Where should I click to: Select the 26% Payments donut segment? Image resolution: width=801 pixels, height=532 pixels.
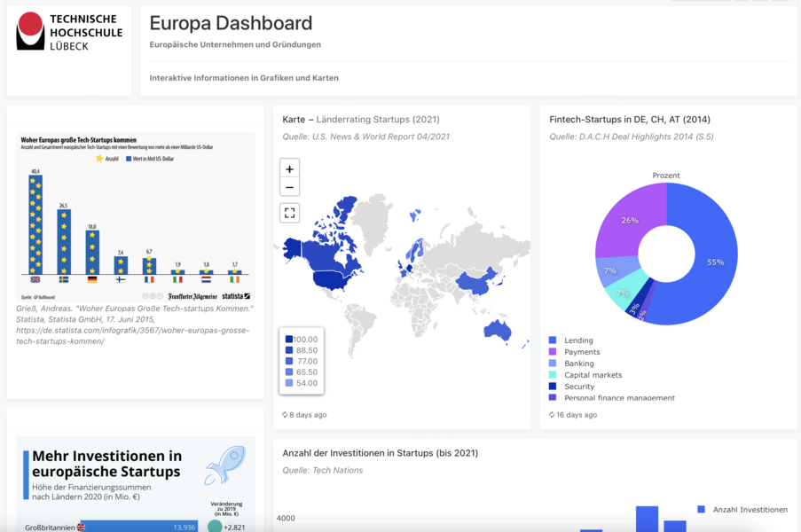630,220
